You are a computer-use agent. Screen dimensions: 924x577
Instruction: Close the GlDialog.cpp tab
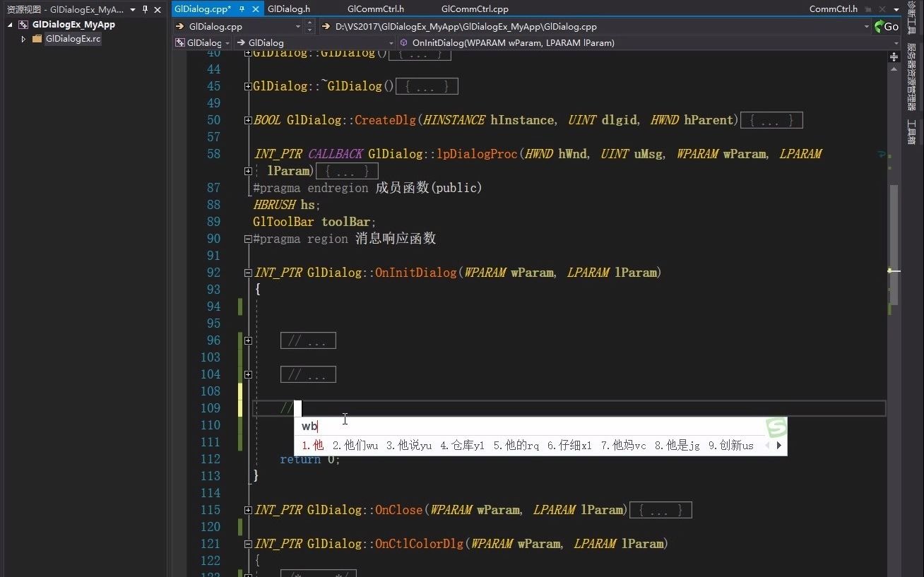tap(255, 9)
